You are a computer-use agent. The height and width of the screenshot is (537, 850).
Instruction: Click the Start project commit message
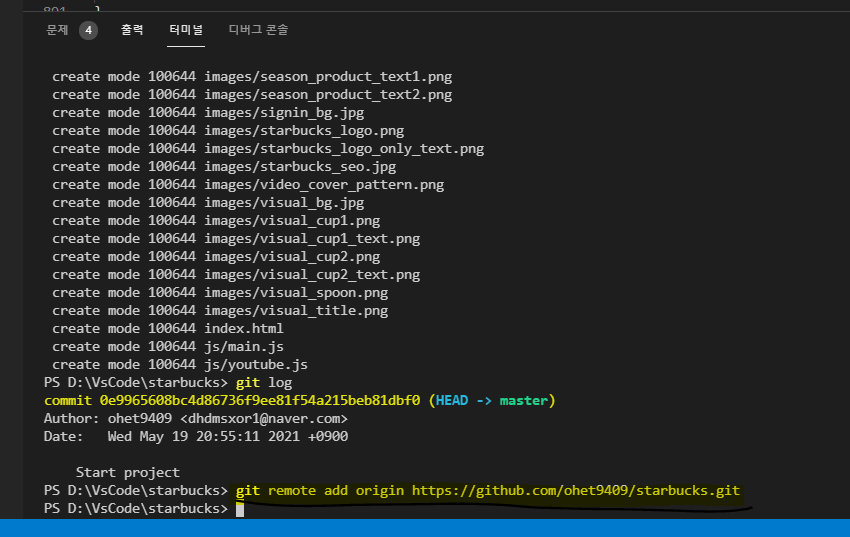[128, 473]
